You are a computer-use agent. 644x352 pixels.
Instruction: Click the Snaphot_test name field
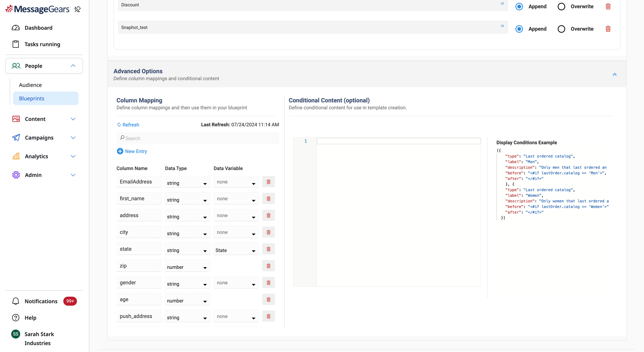tap(313, 27)
